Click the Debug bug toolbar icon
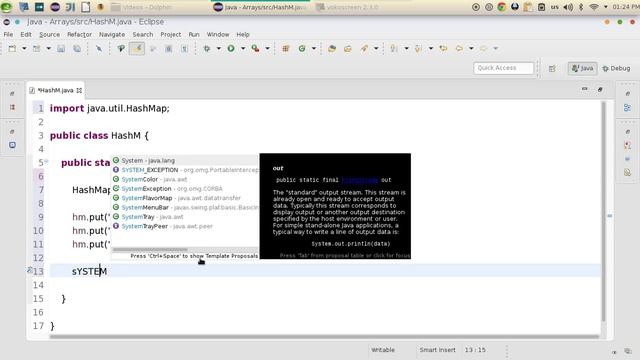Image resolution: width=640 pixels, height=360 pixels. coord(207,49)
